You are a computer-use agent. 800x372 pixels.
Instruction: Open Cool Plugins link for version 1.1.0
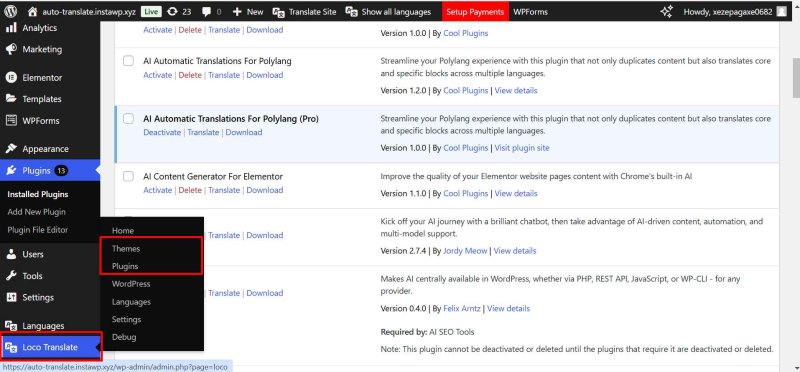(x=466, y=193)
